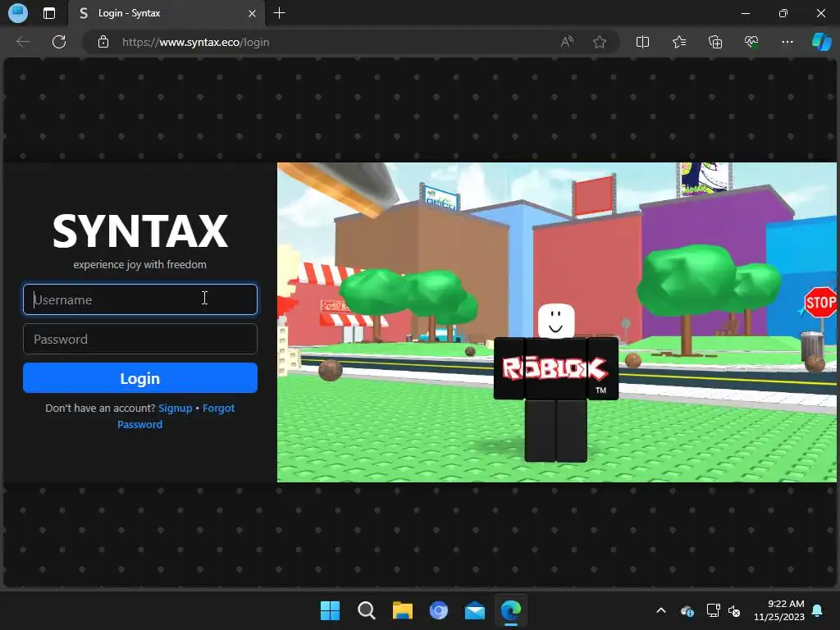
Task: Click the muted volume tray icon
Action: (734, 610)
